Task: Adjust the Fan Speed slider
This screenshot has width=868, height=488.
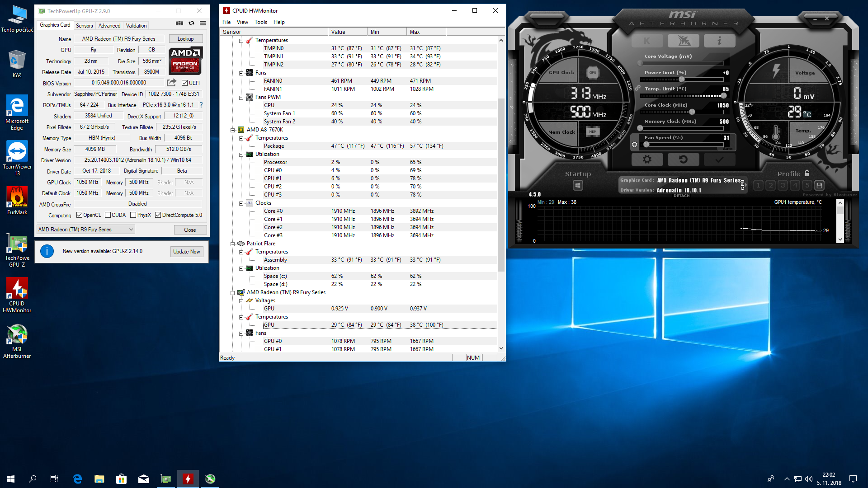Action: (682, 145)
